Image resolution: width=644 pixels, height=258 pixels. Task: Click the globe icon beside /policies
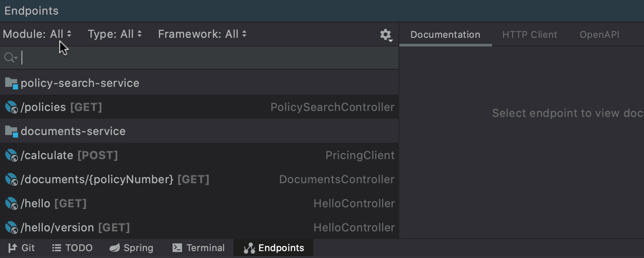pyautogui.click(x=11, y=107)
